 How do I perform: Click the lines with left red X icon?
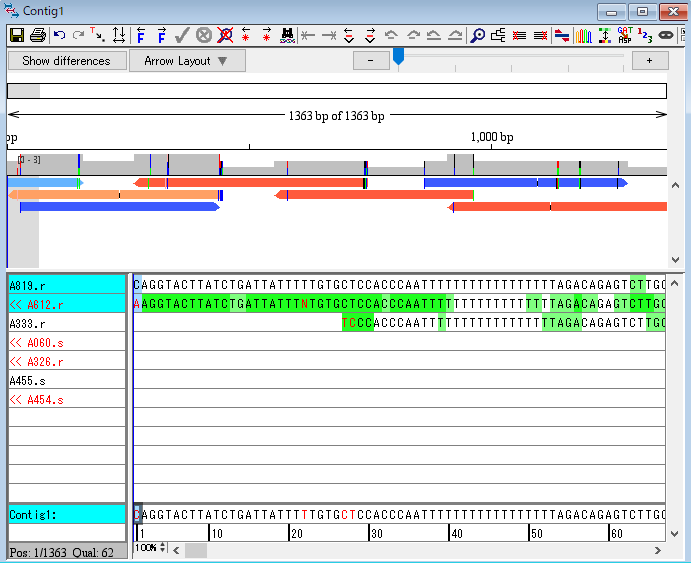519,35
